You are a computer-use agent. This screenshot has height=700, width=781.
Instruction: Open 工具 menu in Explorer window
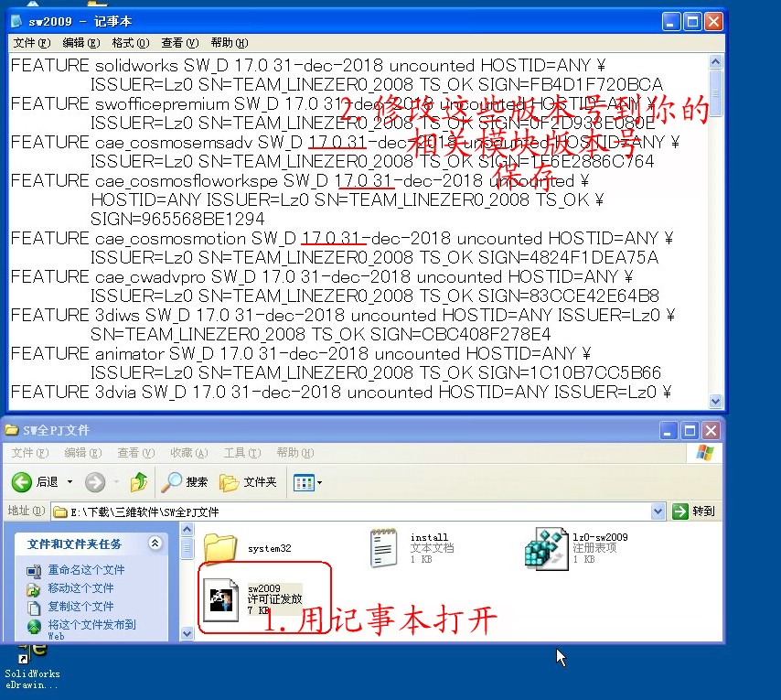(x=242, y=453)
